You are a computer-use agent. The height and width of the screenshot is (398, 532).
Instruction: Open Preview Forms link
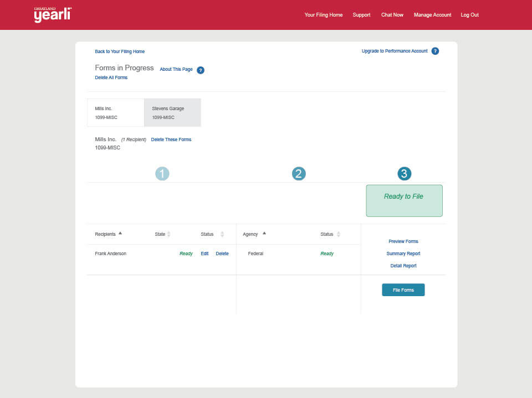(403, 241)
